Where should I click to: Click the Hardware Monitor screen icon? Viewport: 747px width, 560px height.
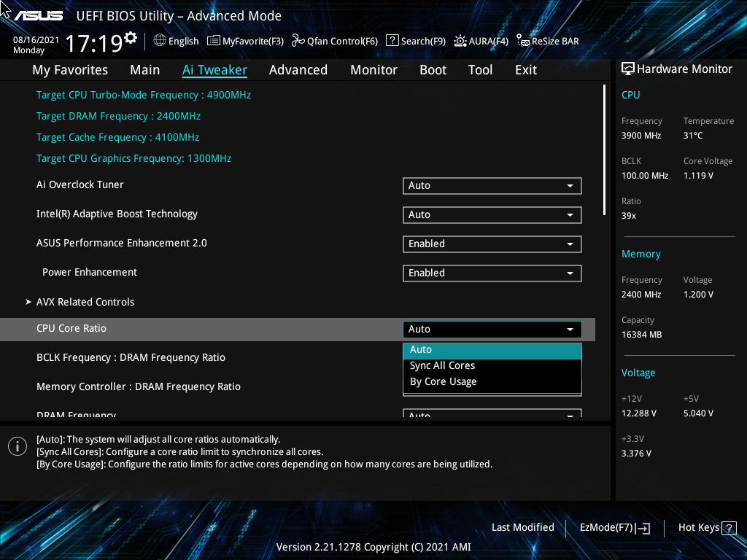(628, 69)
